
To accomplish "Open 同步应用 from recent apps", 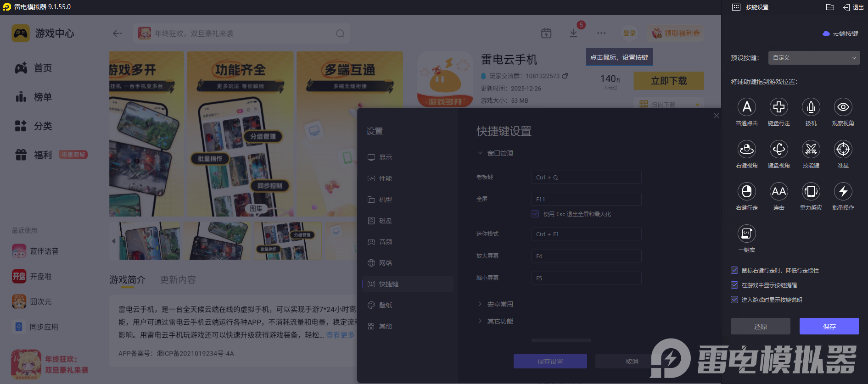I will click(35, 327).
